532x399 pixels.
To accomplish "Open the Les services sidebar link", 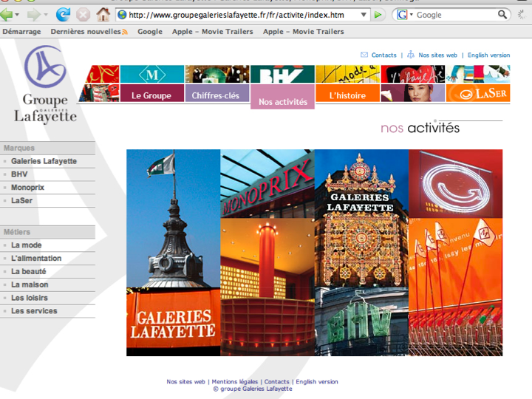I will click(34, 311).
